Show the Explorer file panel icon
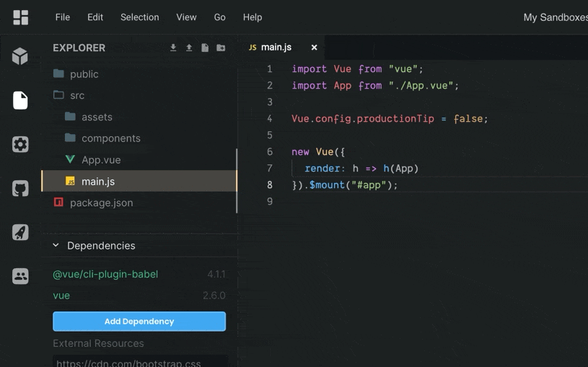Image resolution: width=588 pixels, height=367 pixels. tap(20, 100)
